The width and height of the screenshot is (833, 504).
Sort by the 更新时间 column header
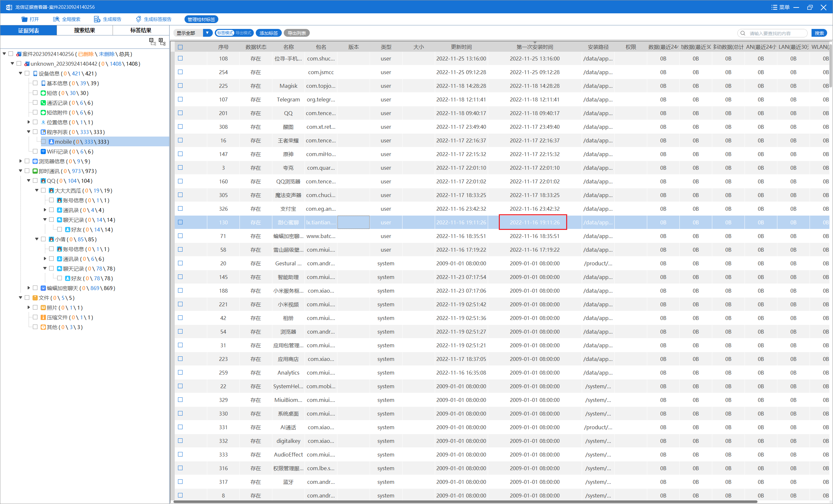[x=461, y=47]
